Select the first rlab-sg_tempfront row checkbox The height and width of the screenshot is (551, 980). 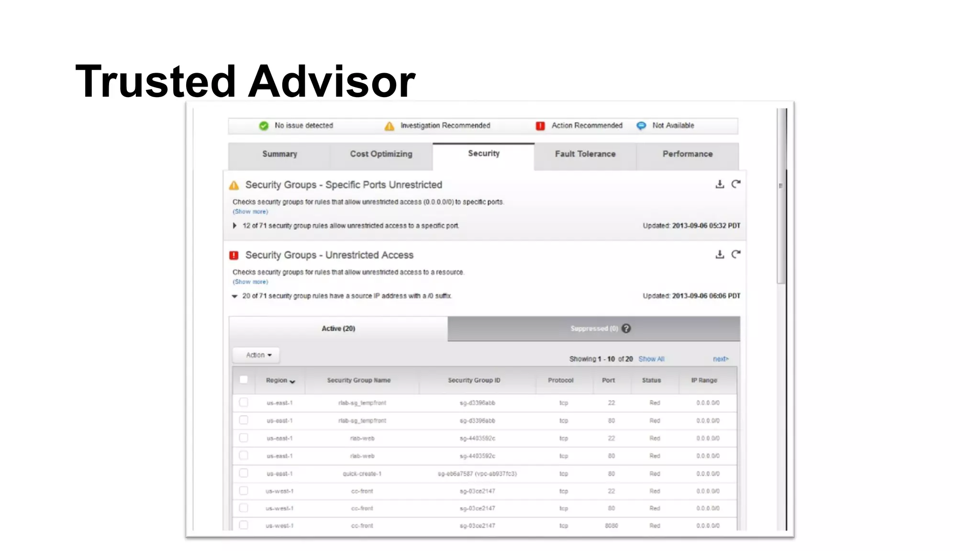[244, 402]
